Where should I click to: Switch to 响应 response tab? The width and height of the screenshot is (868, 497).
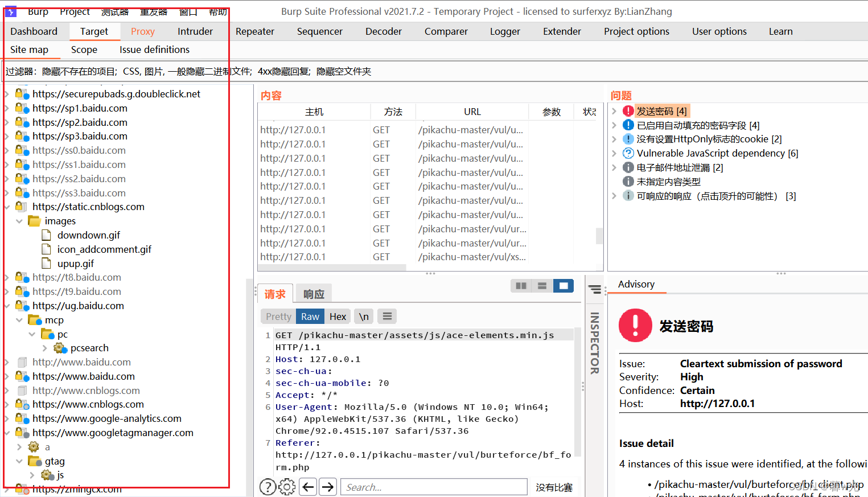tap(314, 294)
